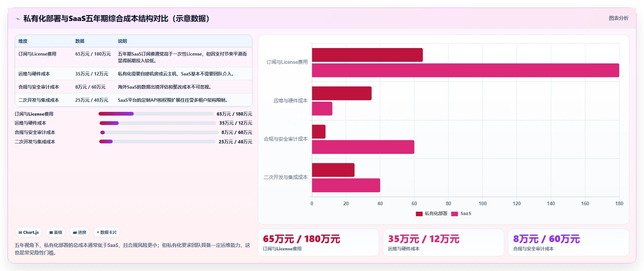644x271 pixels.
Task: Click the SaaS legend color swatch
Action: click(x=454, y=214)
